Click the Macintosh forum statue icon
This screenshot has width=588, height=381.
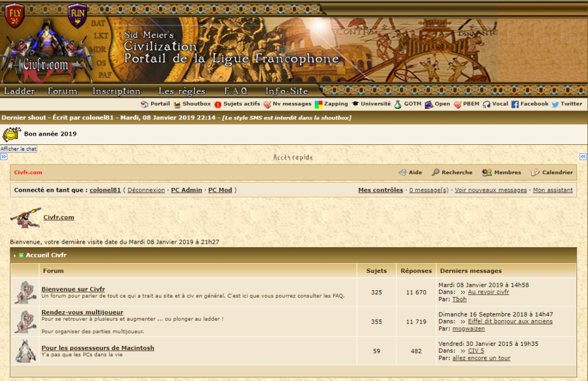click(x=25, y=351)
